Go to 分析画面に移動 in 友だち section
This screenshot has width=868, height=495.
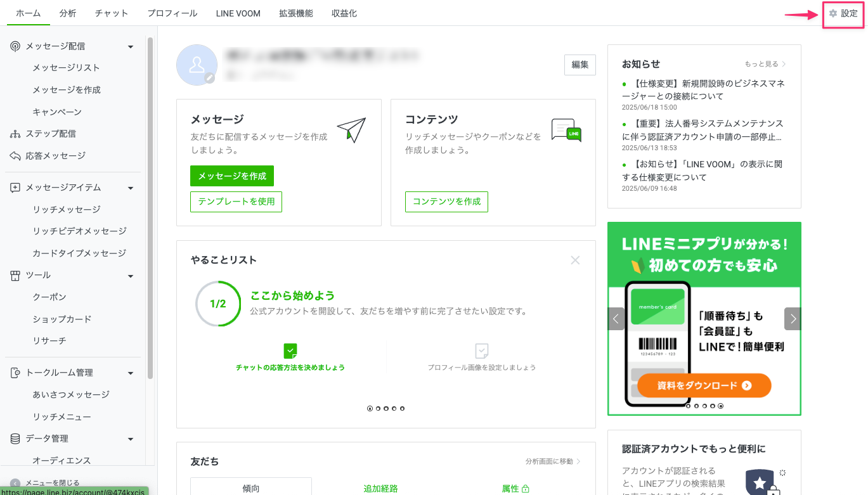coord(553,461)
